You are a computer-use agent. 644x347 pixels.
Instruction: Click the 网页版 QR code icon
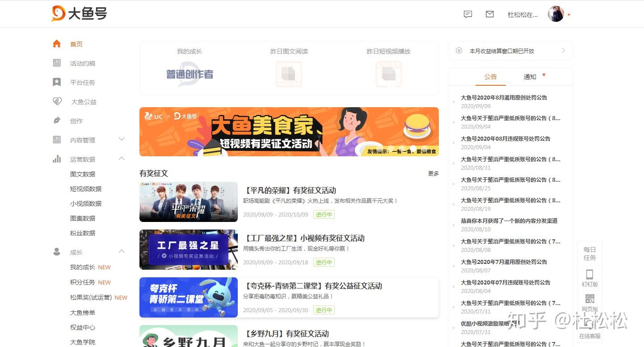589,299
